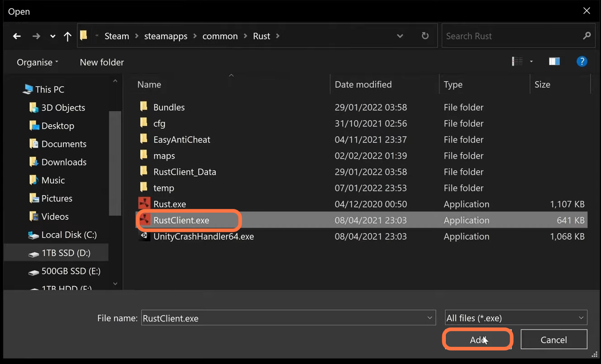Viewport: 601px width, 364px height.
Task: Navigate to Steam in breadcrumb
Action: 117,36
